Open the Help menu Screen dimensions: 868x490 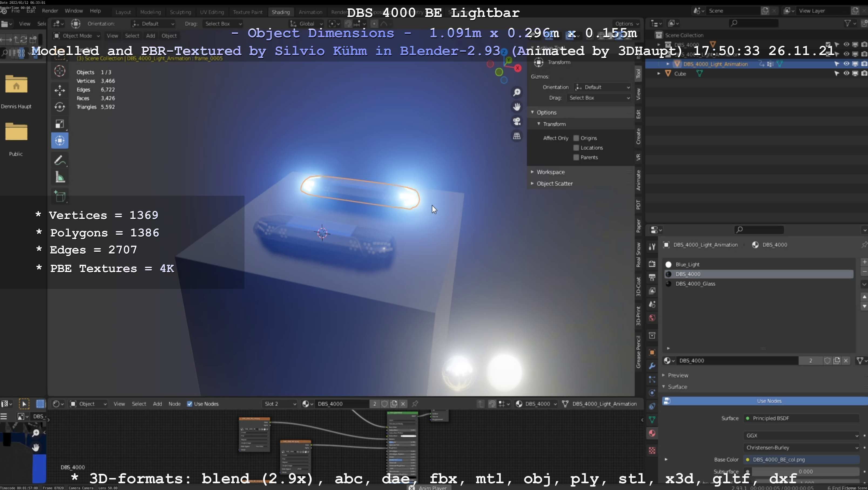click(95, 11)
